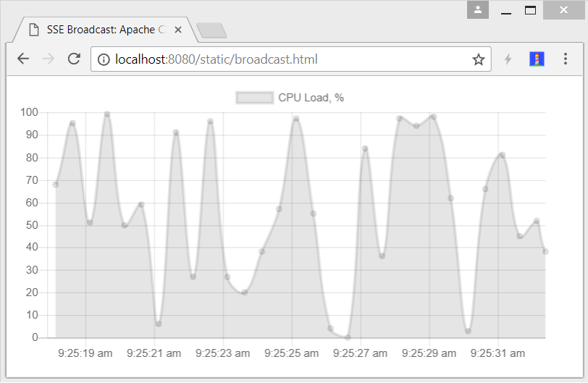View site information icon in address bar
Viewport: 588px width, 383px height.
click(104, 59)
